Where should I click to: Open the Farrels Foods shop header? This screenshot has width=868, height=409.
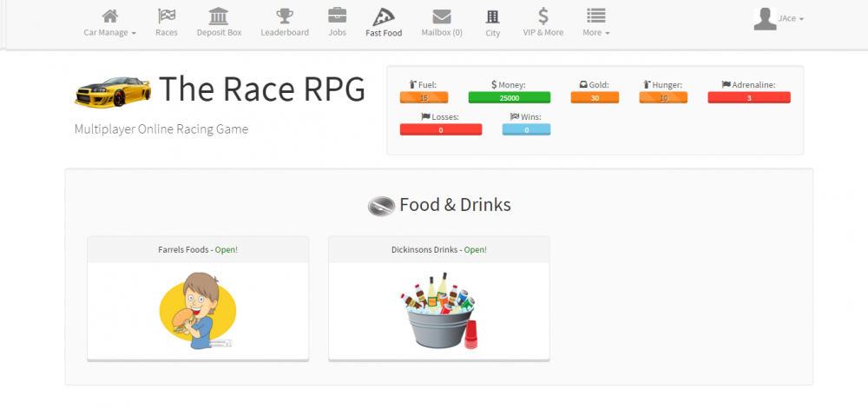(198, 249)
